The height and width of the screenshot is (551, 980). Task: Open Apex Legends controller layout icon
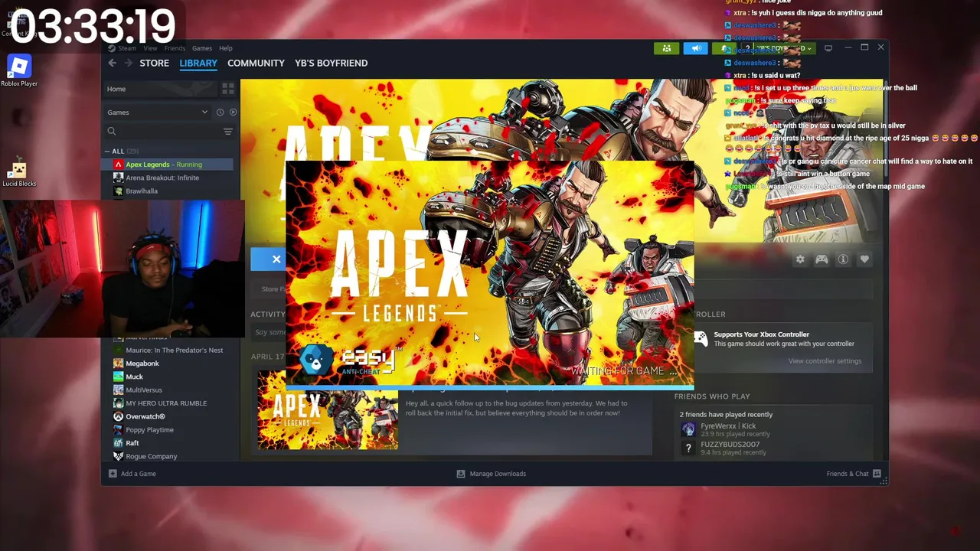(822, 259)
